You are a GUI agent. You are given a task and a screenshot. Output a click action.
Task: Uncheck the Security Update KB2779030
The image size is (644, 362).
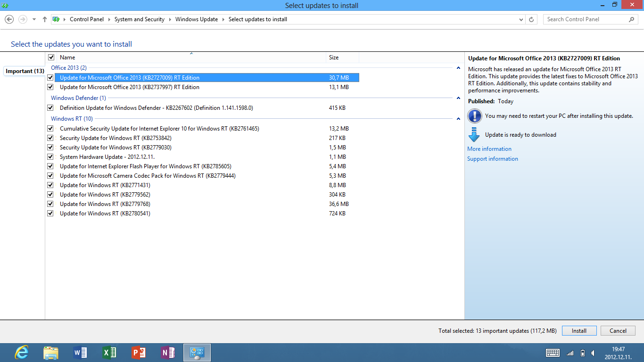click(x=50, y=148)
